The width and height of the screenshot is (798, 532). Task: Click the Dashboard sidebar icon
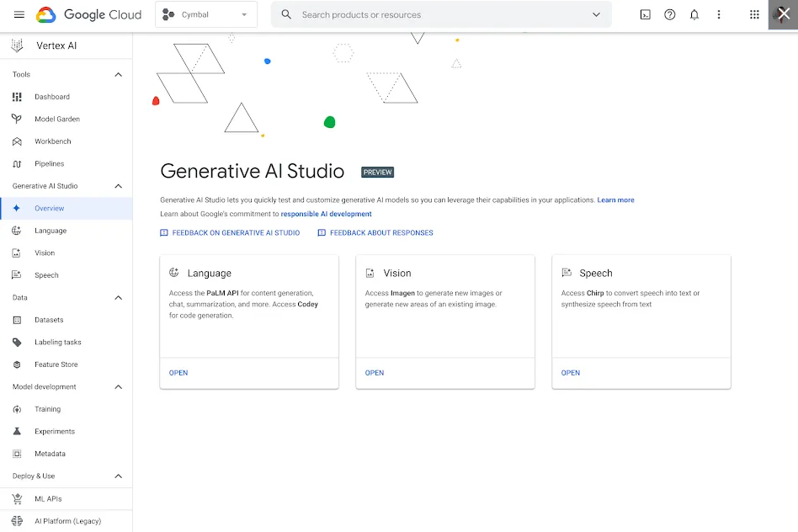click(x=17, y=97)
